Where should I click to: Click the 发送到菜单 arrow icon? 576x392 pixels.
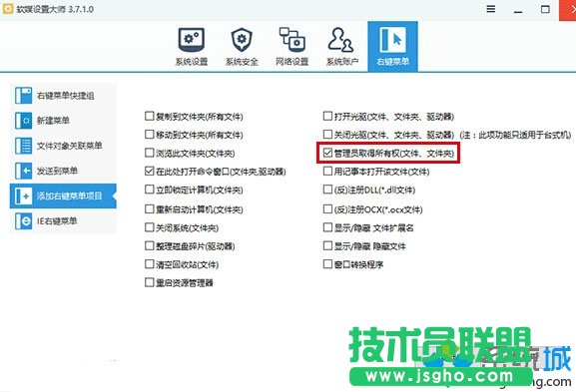(24, 171)
